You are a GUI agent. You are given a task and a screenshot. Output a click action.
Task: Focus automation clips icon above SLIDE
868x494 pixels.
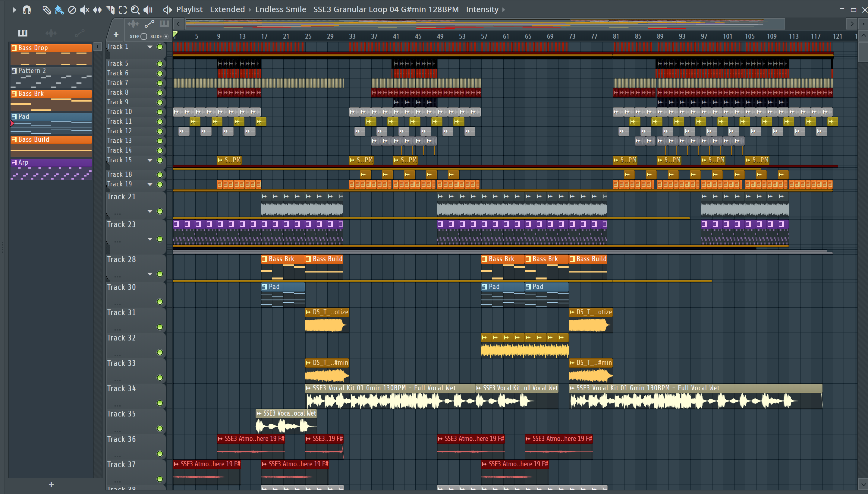click(149, 24)
